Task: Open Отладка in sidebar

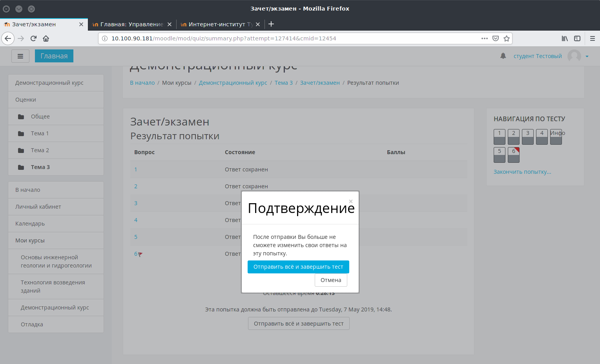Action: click(56, 324)
